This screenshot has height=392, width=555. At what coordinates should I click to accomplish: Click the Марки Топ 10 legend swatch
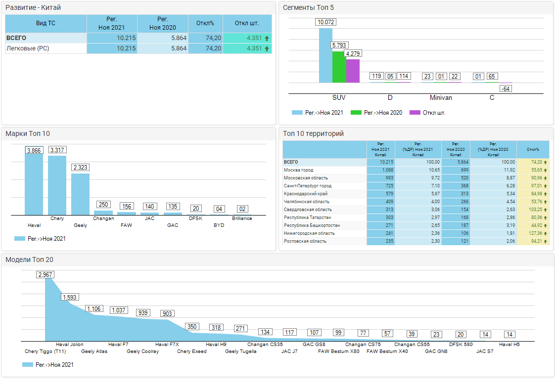click(20, 239)
